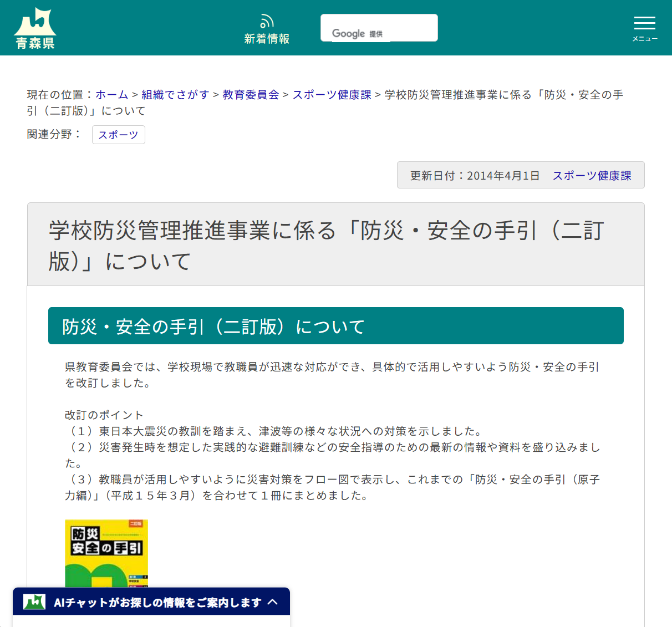The image size is (672, 627).
Task: Click the teal 防災・安全の手引（二訂版）について header bar
Action: 335,325
